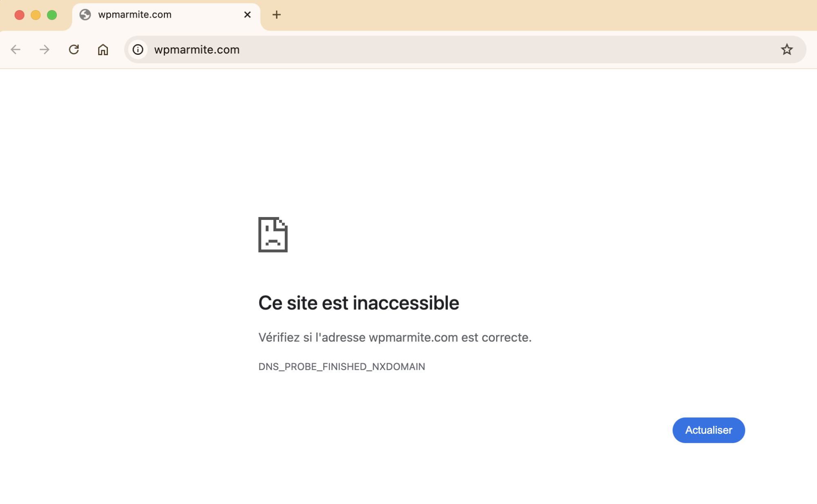Image resolution: width=817 pixels, height=504 pixels.
Task: Click the text "Vérifiez si l'adresse wpmarmite.com est correcte."
Action: pos(395,338)
